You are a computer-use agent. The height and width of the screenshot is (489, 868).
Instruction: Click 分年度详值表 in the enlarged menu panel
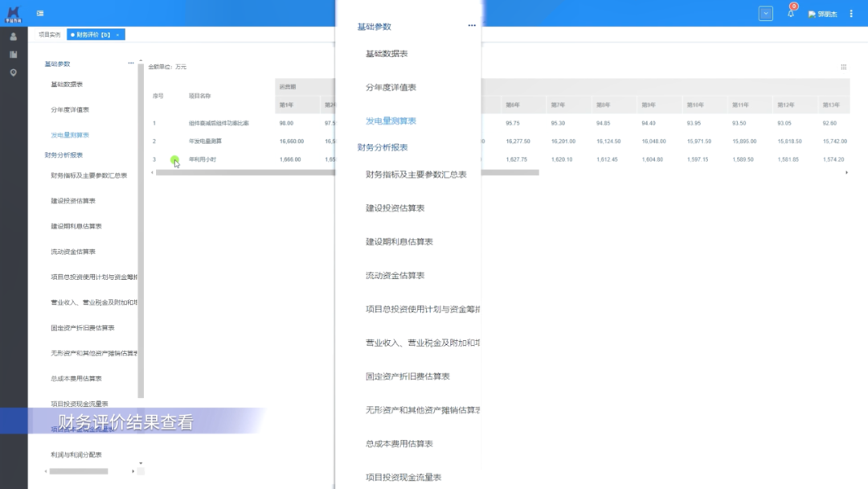[391, 88]
